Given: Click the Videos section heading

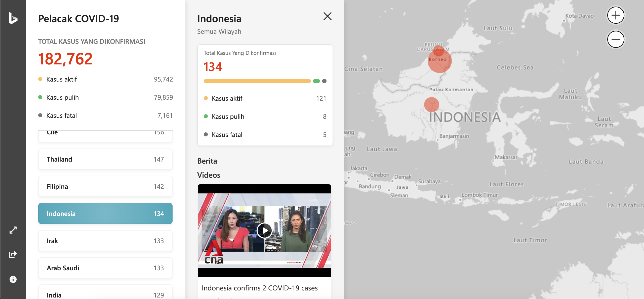Looking at the screenshot, I should pyautogui.click(x=209, y=175).
